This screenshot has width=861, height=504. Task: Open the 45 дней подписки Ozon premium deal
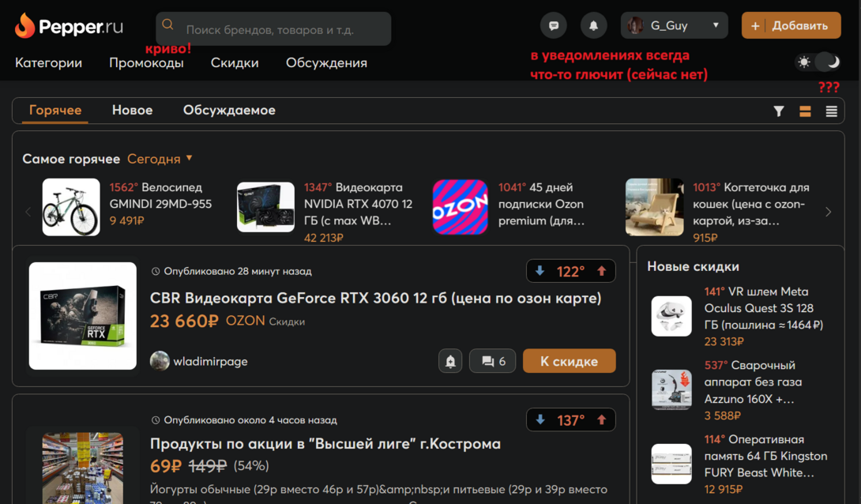click(x=541, y=204)
